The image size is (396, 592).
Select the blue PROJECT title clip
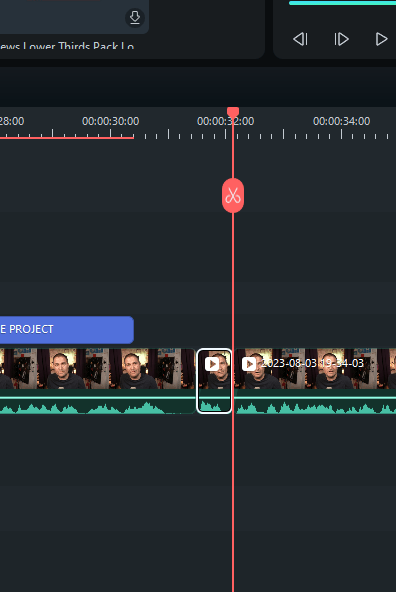click(x=66, y=330)
